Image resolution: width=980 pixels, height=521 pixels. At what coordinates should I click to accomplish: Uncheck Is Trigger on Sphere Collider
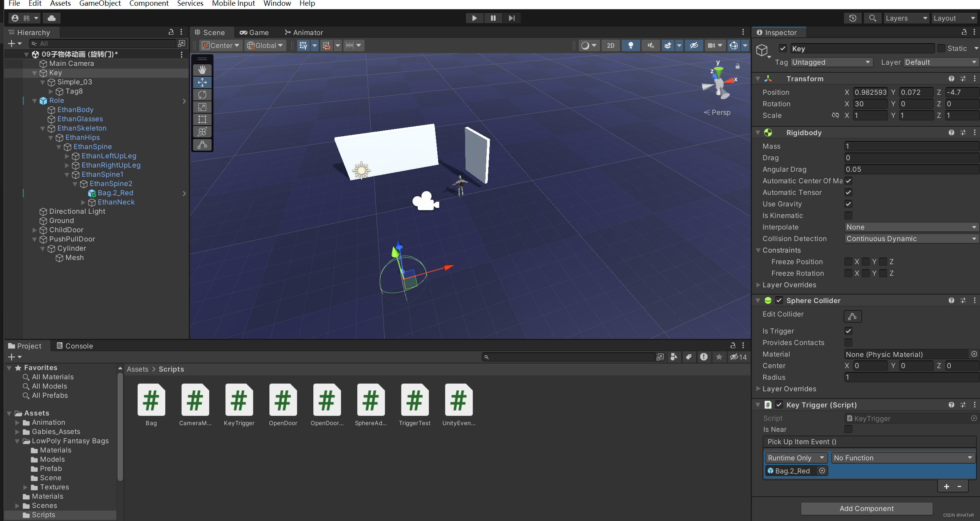[848, 331]
